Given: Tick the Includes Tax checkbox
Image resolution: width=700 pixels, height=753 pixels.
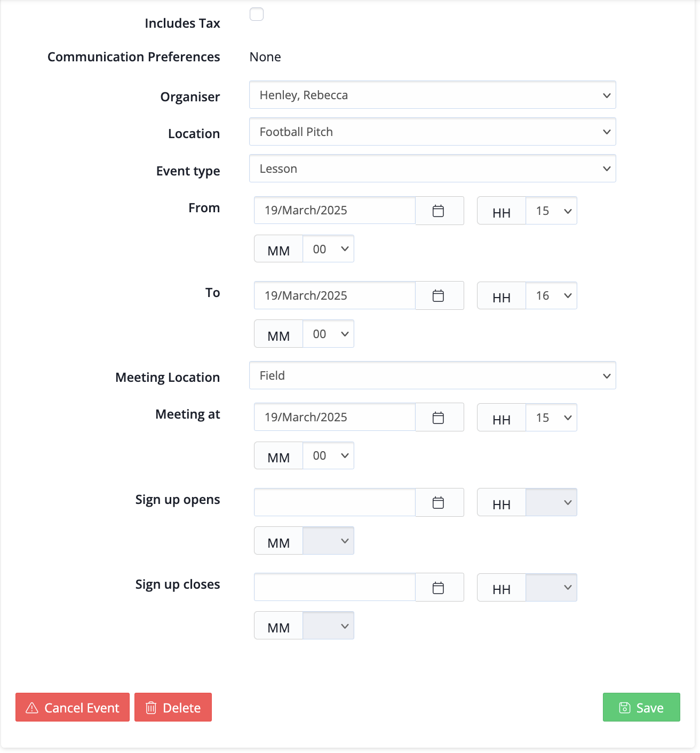Looking at the screenshot, I should [x=257, y=14].
